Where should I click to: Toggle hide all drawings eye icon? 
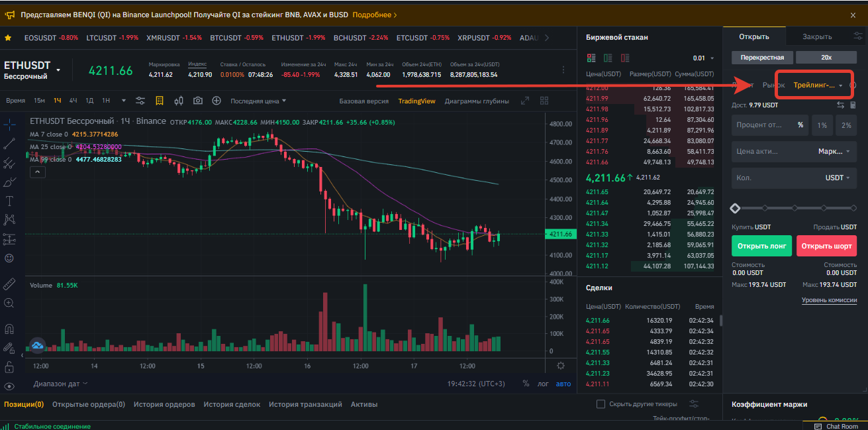10,386
